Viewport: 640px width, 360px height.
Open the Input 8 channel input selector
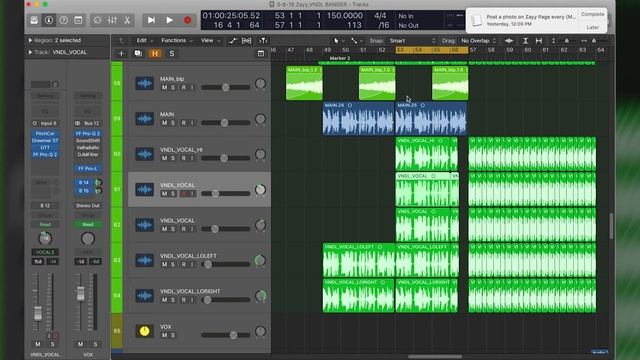point(45,123)
